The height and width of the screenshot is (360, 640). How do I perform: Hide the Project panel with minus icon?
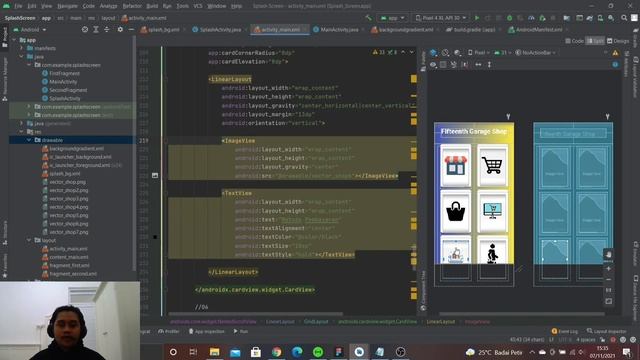(131, 29)
